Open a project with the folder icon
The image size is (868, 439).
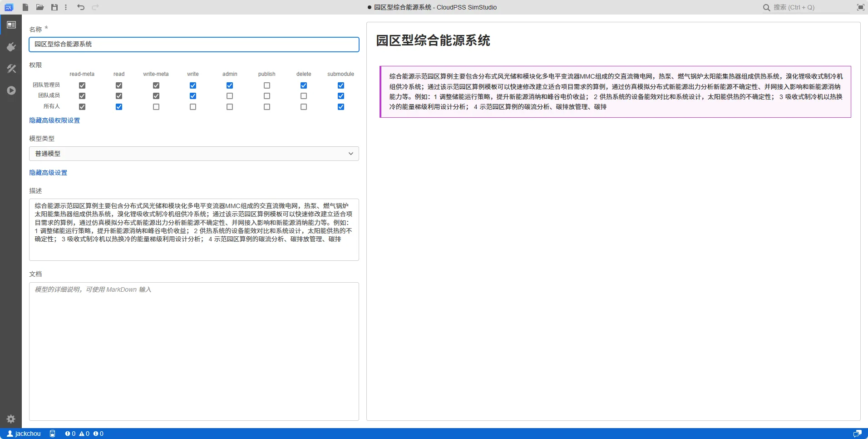[40, 7]
